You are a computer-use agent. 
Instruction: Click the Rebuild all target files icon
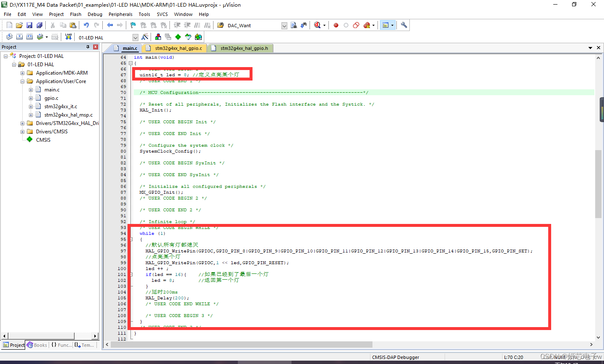coord(29,37)
